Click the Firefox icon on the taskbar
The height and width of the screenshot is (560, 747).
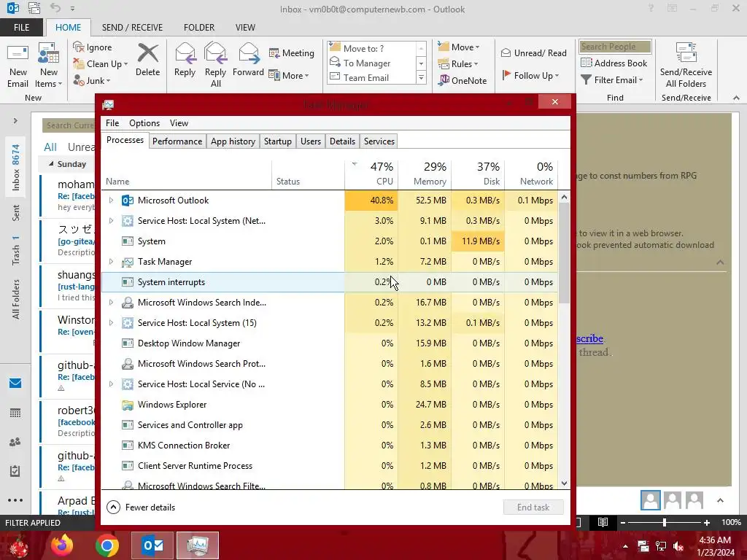pyautogui.click(x=62, y=545)
